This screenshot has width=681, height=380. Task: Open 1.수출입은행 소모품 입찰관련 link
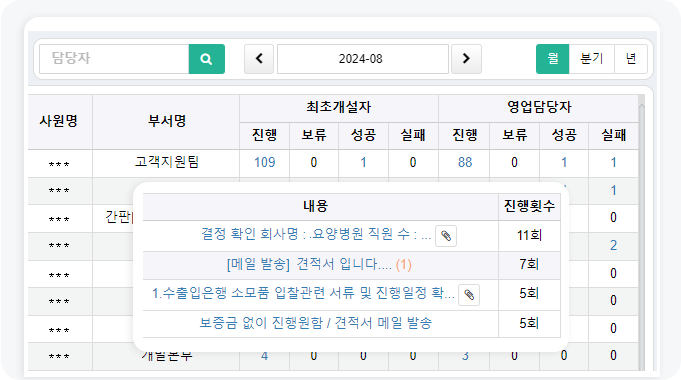tap(303, 293)
